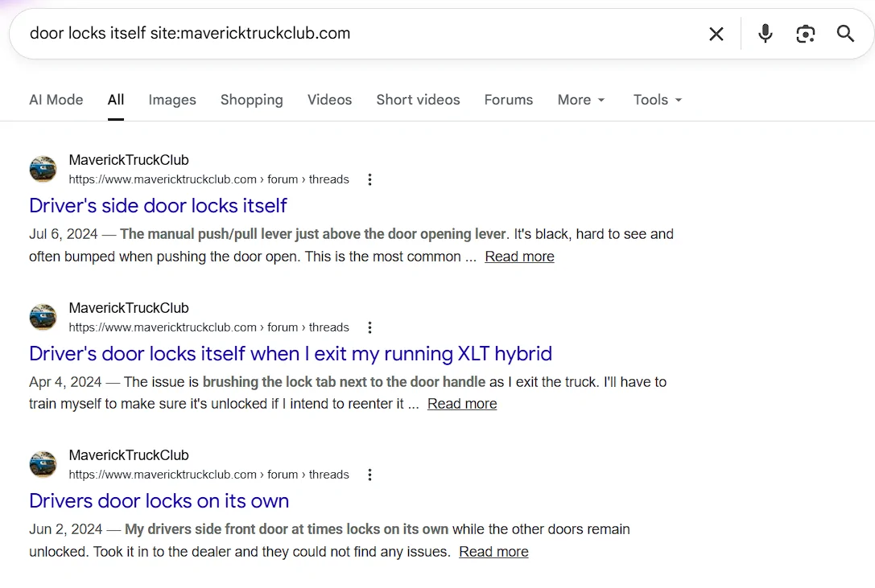Open 'Driver's door locks itself when I exit' thread
The width and height of the screenshot is (875, 588).
click(x=290, y=354)
